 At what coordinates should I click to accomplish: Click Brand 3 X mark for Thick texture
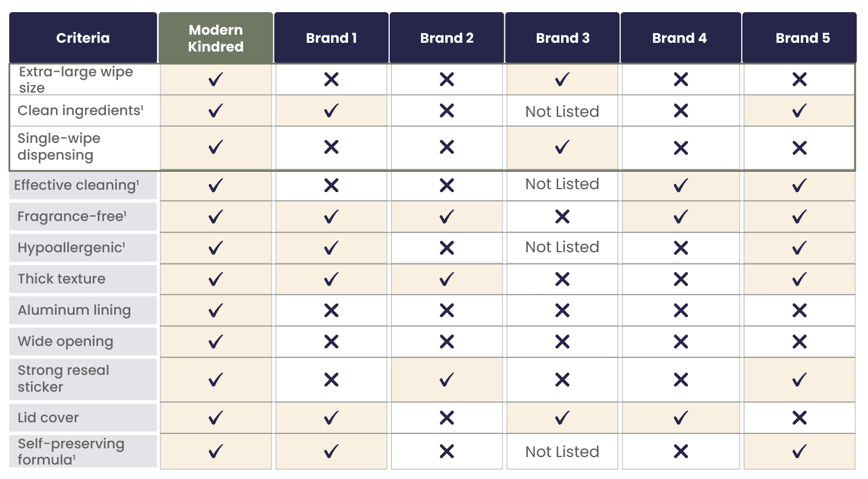562,279
